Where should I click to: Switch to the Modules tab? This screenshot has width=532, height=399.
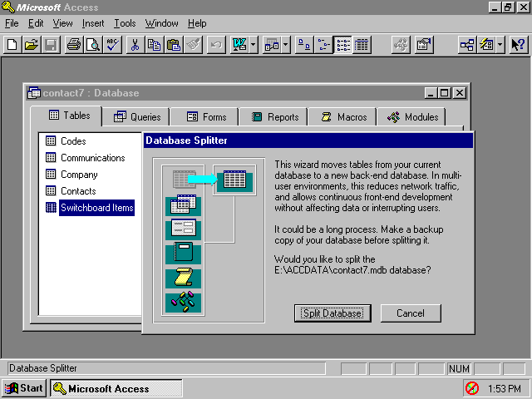[x=411, y=117]
